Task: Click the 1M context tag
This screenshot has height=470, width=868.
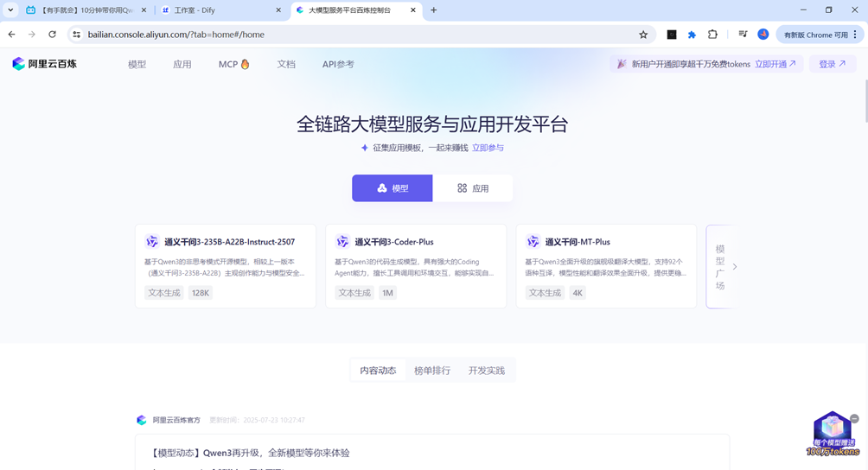Action: (387, 293)
